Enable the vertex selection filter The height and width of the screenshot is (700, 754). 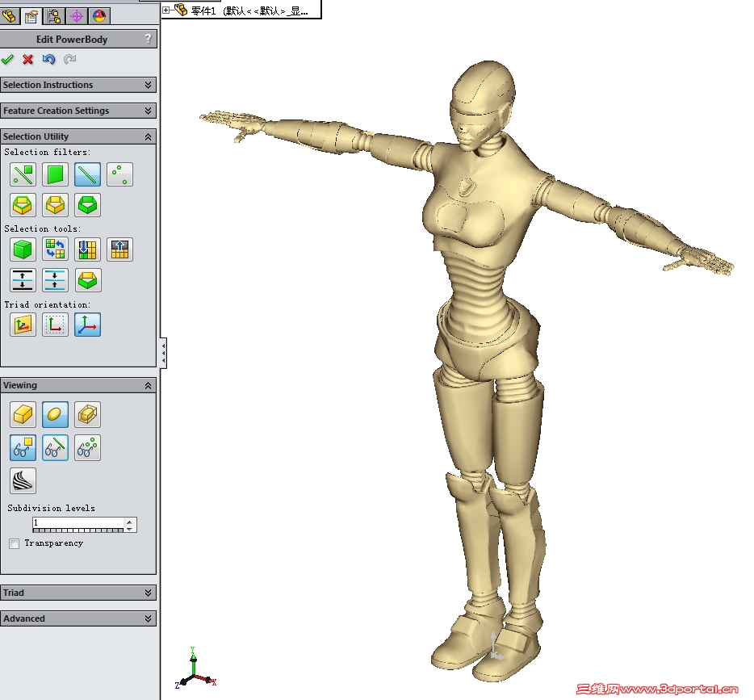point(119,174)
